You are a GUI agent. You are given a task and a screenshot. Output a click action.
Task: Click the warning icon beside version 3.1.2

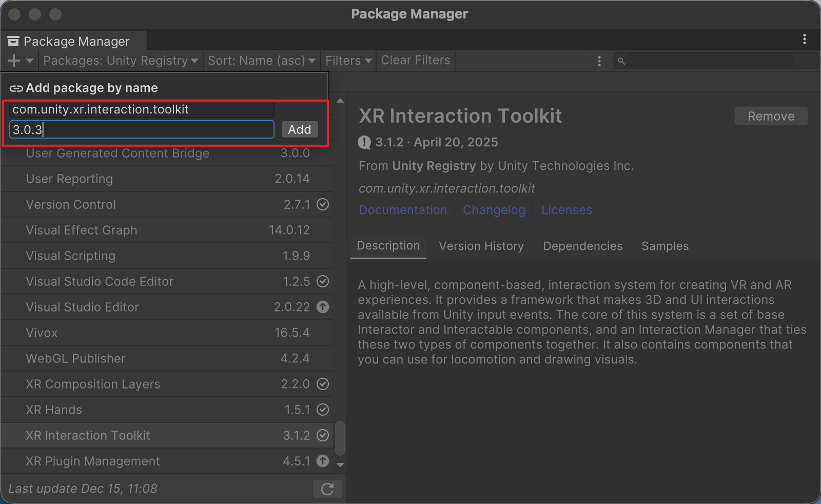coord(364,142)
